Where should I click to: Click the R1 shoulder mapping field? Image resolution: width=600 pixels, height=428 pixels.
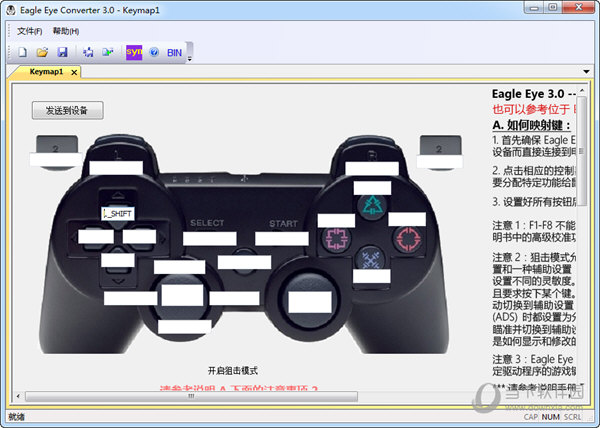(x=372, y=169)
